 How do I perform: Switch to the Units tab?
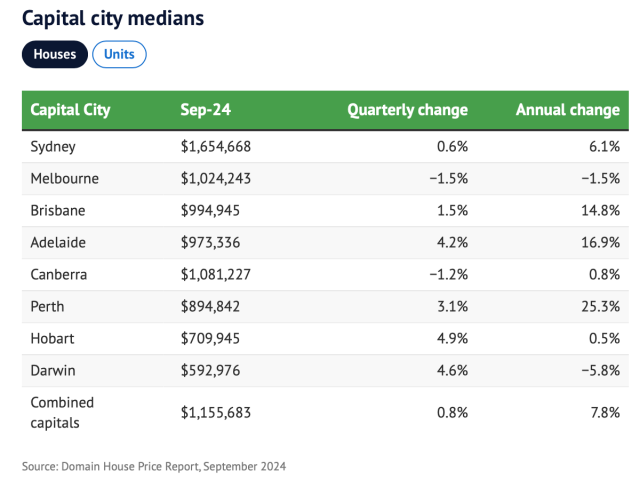[x=119, y=54]
